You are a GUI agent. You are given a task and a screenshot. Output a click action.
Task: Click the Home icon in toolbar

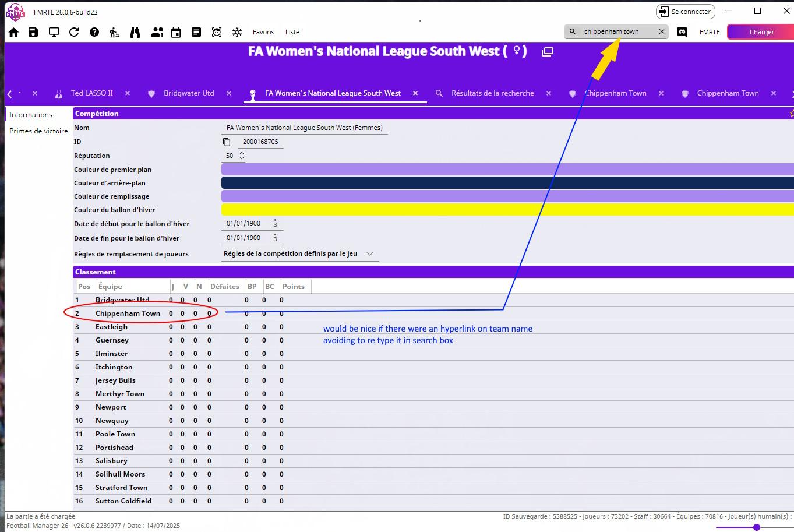13,32
